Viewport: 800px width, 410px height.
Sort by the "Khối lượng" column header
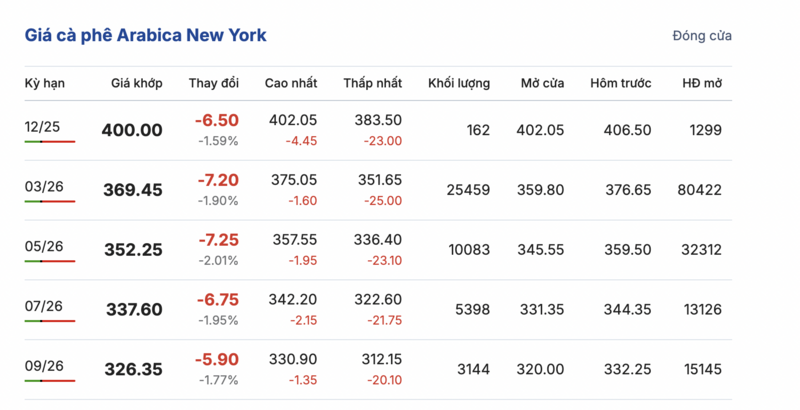click(458, 82)
